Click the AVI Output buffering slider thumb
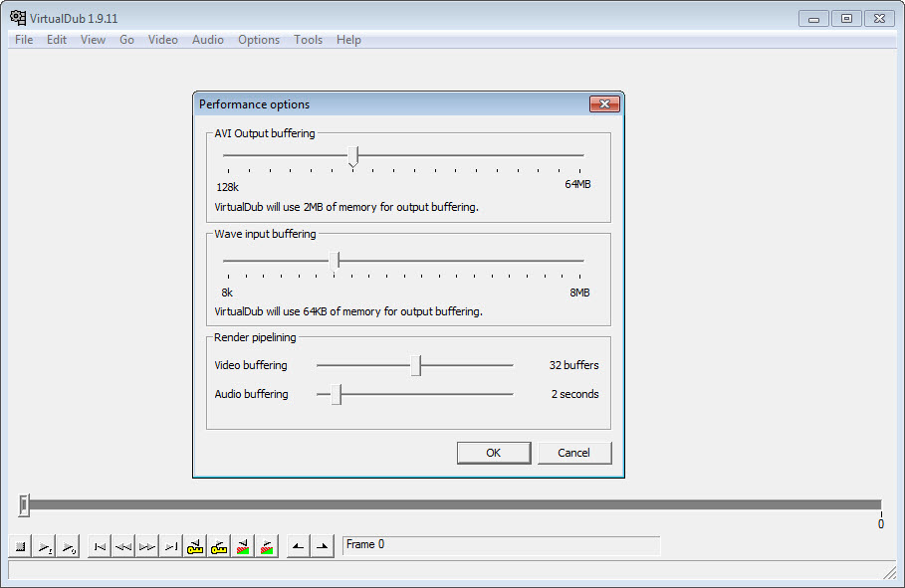 point(353,156)
